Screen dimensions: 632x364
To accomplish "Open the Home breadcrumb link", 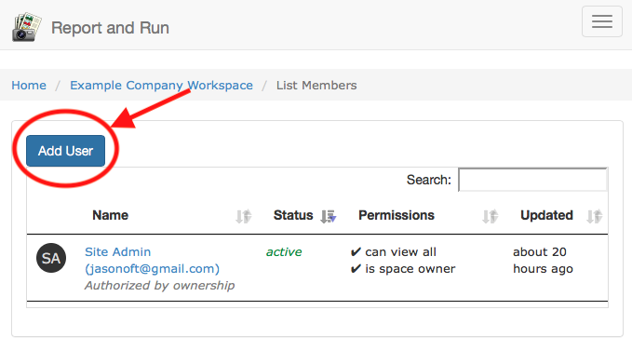I will tap(29, 85).
